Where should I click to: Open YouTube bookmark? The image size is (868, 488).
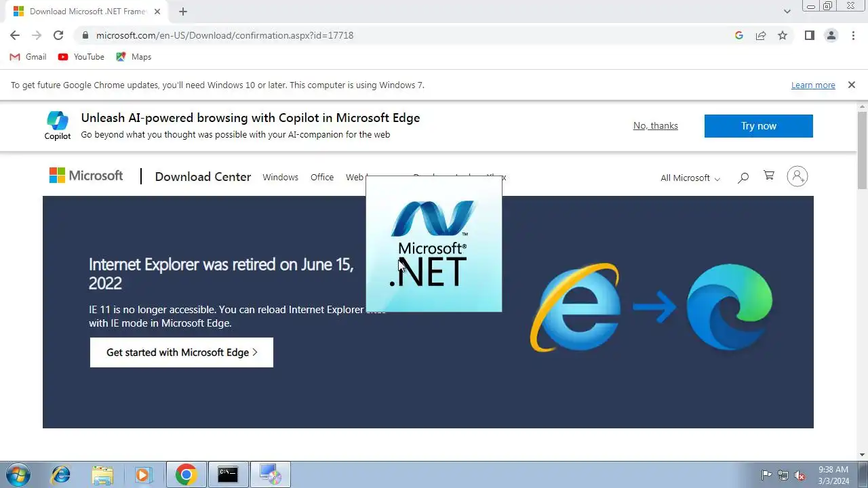coord(81,57)
